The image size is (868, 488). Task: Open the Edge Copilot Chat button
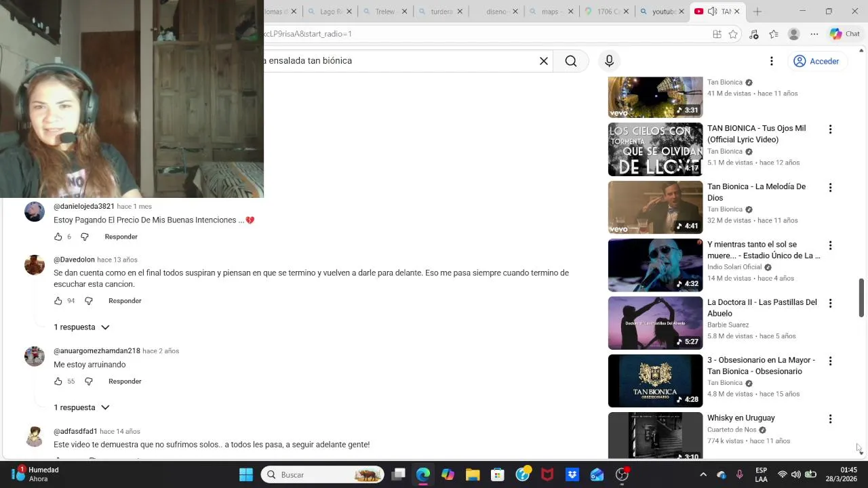coord(845,34)
